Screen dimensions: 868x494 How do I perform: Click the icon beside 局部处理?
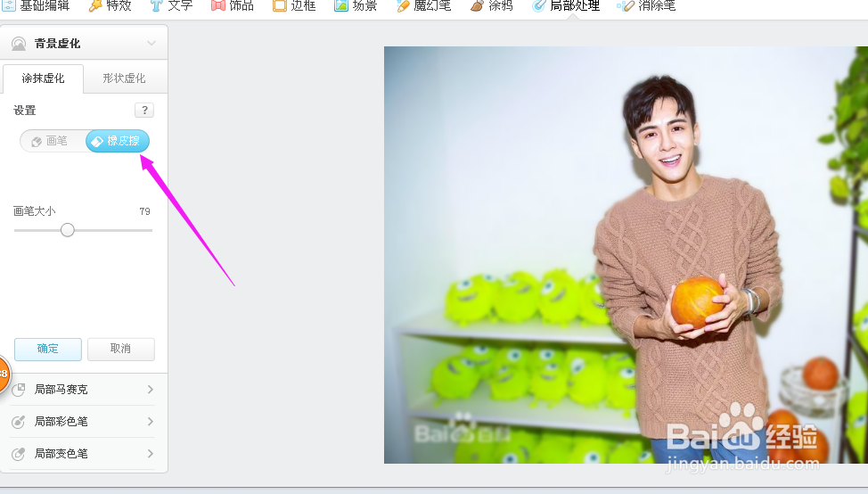click(538, 6)
